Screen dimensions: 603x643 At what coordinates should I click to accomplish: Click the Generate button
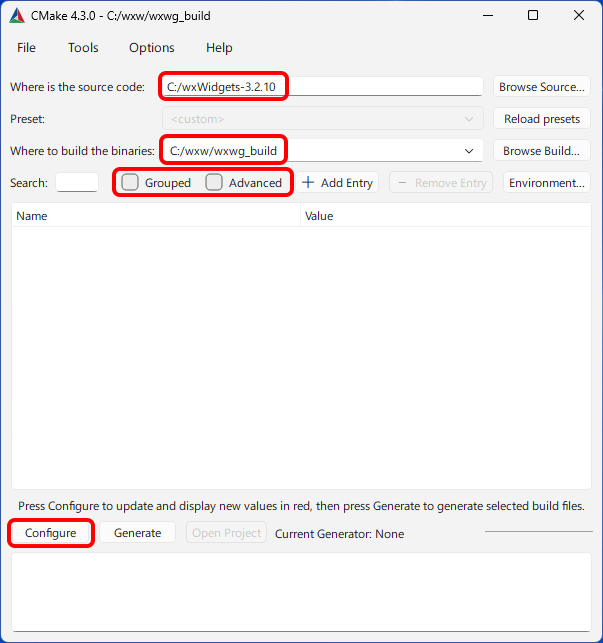[137, 533]
